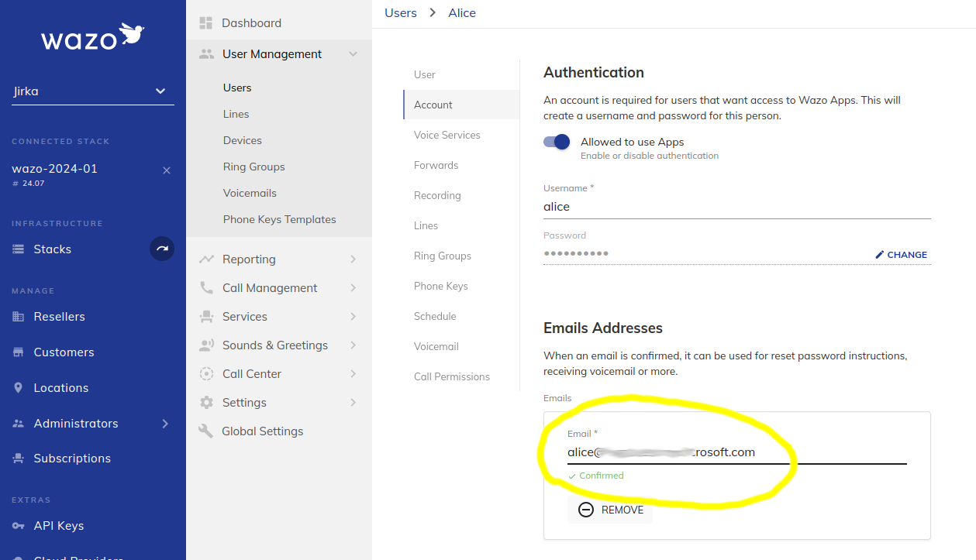976x560 pixels.
Task: Click the Alice breadcrumb
Action: coord(462,13)
